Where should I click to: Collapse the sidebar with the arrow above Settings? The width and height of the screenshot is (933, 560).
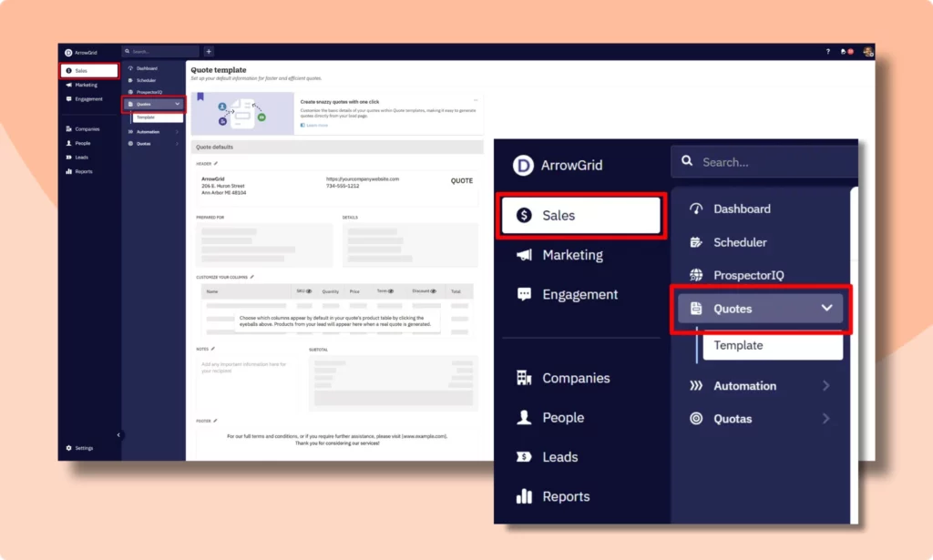coord(118,435)
